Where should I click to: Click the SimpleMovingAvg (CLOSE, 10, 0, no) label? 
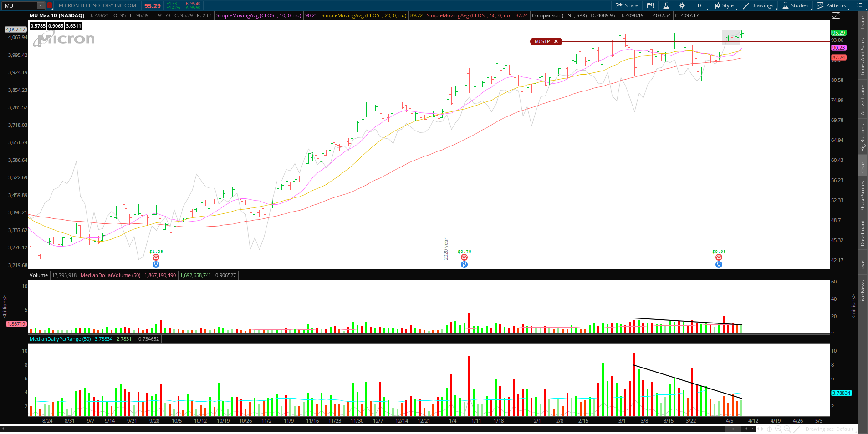pyautogui.click(x=259, y=15)
